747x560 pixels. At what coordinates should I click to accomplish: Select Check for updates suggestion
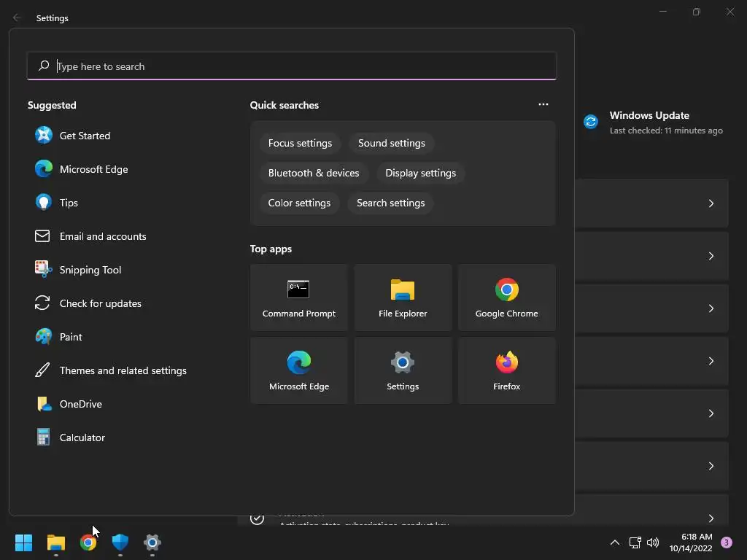point(101,303)
